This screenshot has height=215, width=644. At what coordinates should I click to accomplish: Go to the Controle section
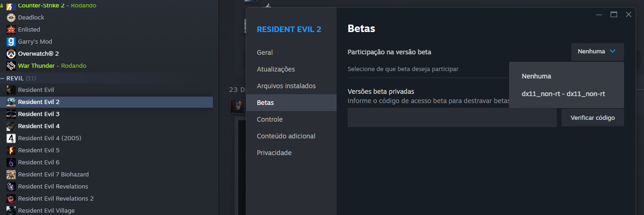pyautogui.click(x=269, y=119)
